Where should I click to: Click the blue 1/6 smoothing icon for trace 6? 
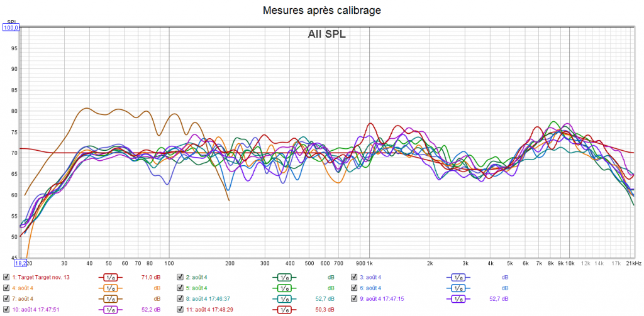point(458,288)
